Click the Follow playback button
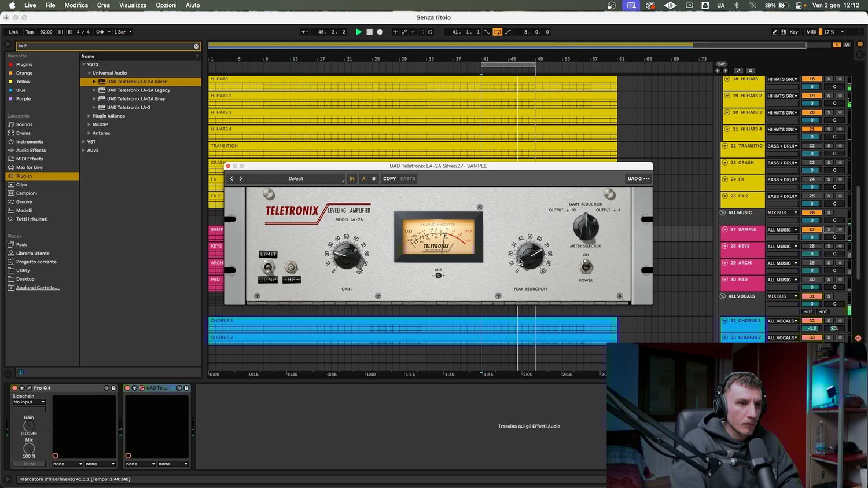Viewport: 868px width, 488px height. 304,32
